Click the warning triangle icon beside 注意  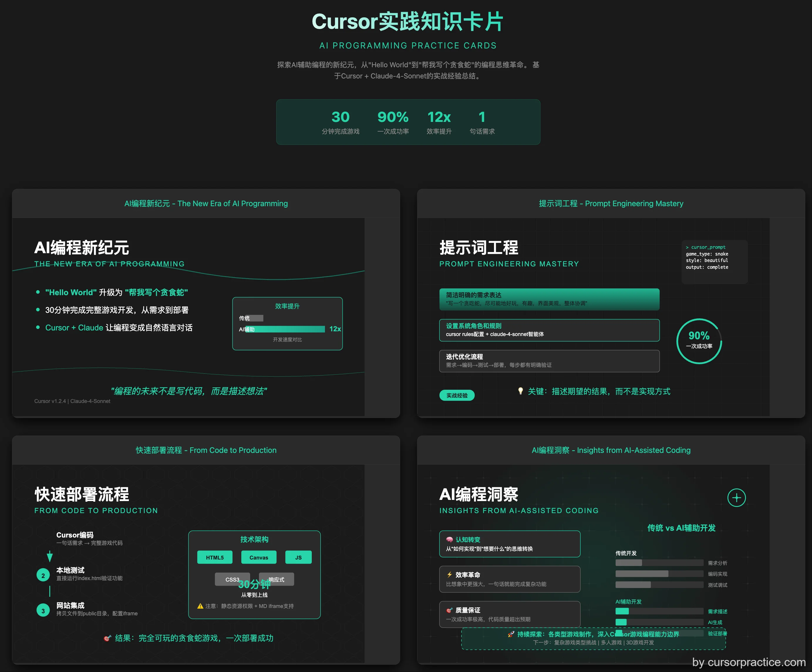click(200, 606)
